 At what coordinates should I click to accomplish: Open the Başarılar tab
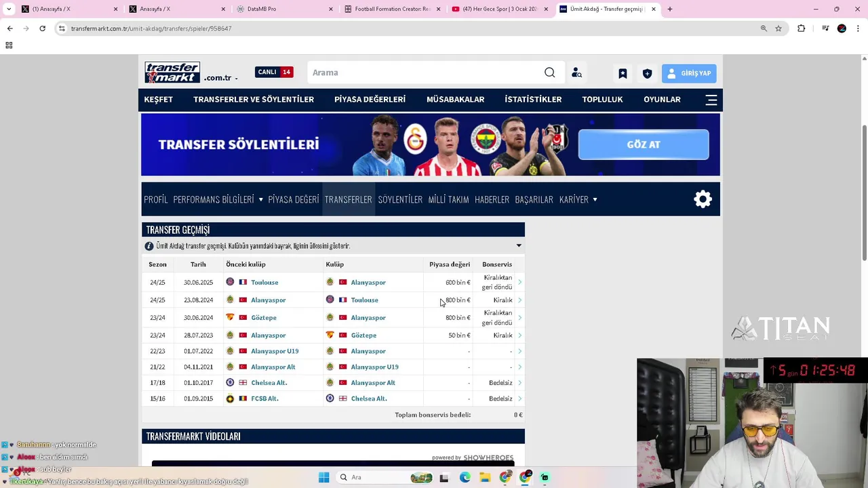click(534, 199)
